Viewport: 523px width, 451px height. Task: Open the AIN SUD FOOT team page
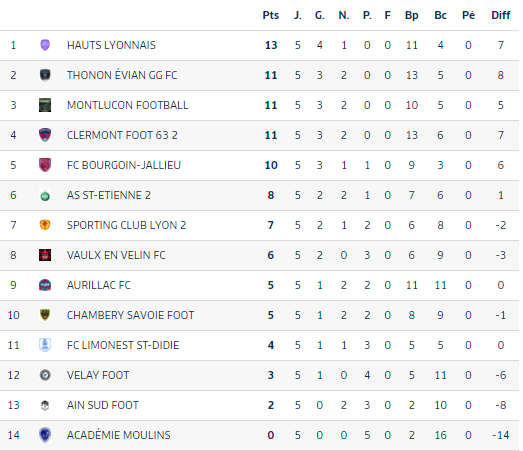point(102,405)
